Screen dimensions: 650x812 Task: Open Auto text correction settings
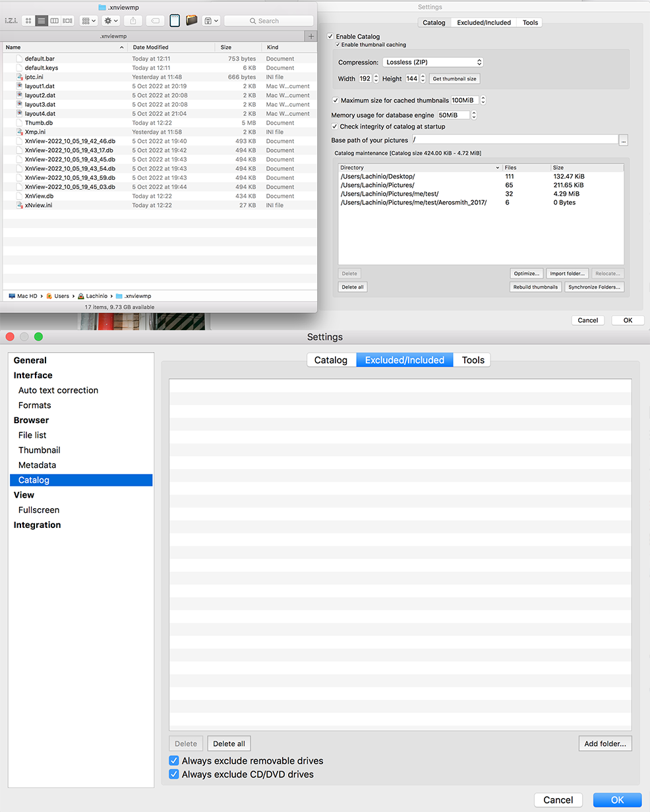click(58, 390)
